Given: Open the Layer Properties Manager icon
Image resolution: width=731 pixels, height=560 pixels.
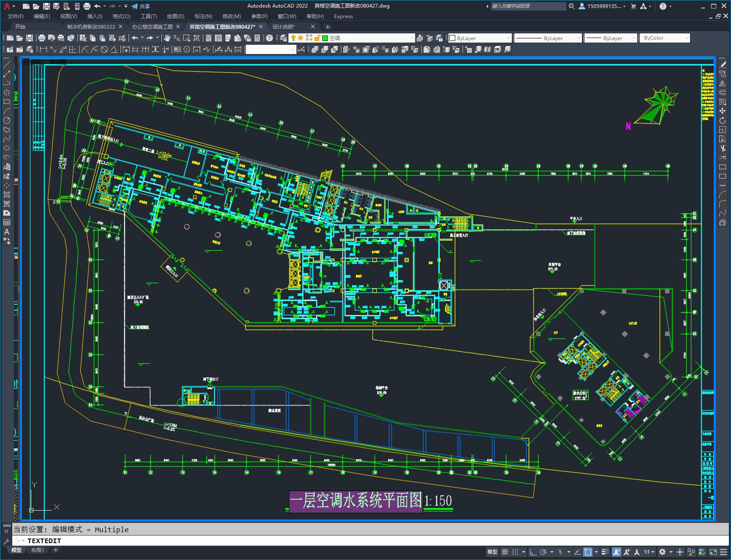Looking at the screenshot, I should click(283, 38).
